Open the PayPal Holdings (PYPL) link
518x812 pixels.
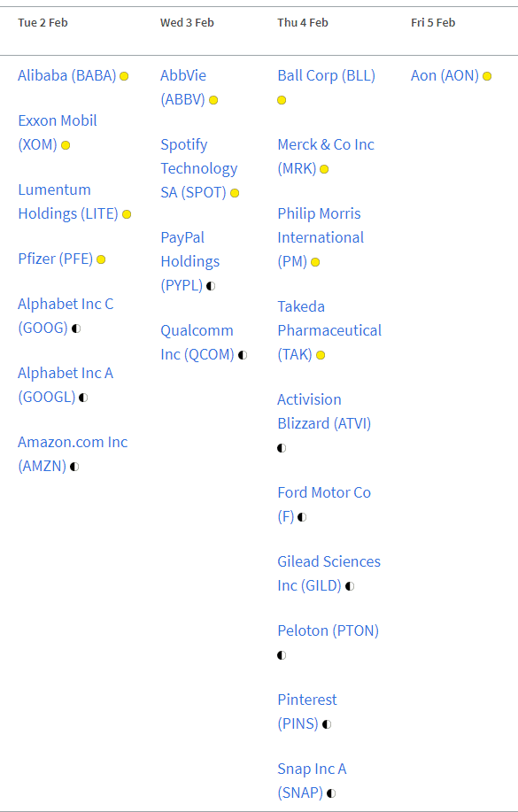point(190,261)
